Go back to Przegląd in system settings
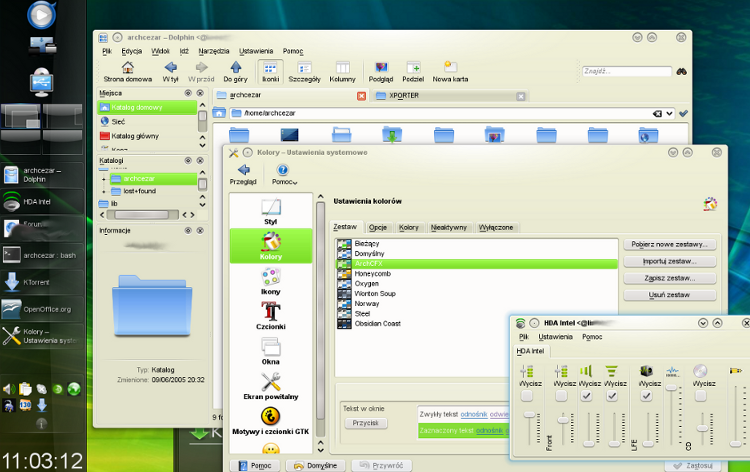The width and height of the screenshot is (750, 472). pyautogui.click(x=243, y=175)
